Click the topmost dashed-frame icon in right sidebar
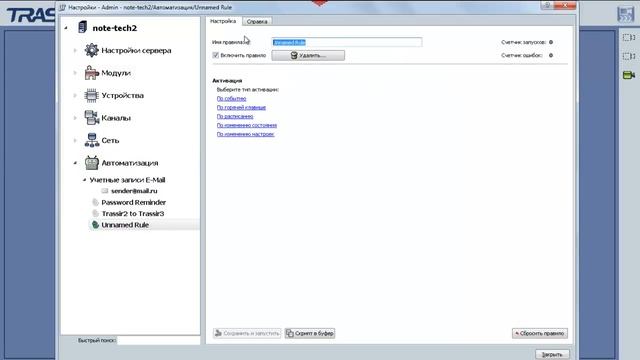Screen dimensions: 640x360 click(629, 38)
